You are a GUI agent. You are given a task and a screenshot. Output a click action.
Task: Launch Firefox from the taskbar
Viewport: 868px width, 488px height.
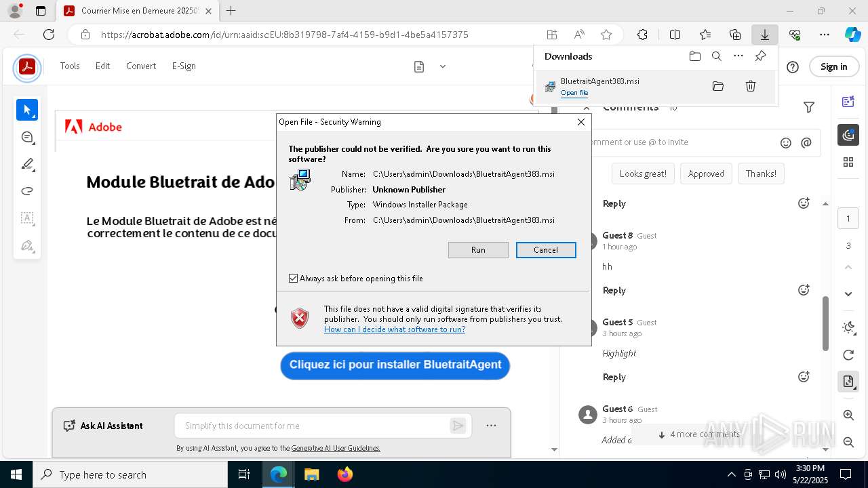point(344,474)
